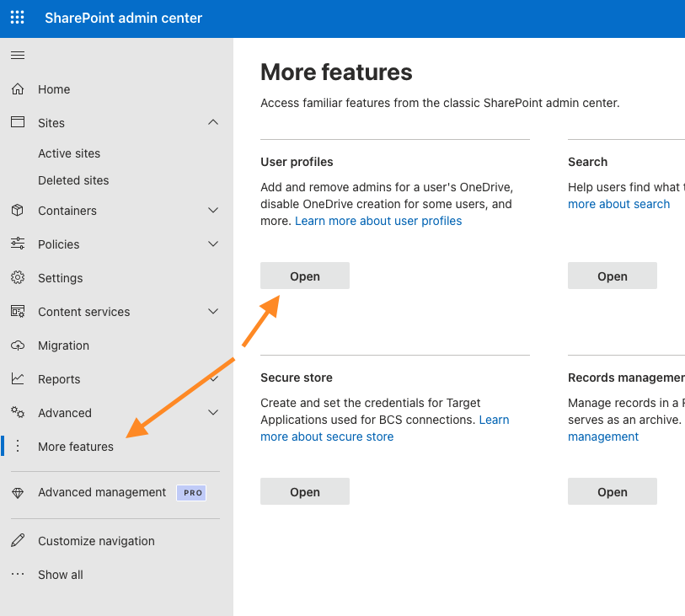Follow the 'Learn more about user profiles' link

coord(378,221)
